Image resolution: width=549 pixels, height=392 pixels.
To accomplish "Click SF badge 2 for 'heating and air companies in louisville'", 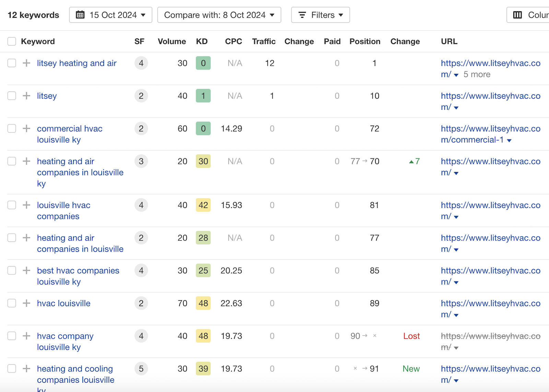I will coord(141,238).
